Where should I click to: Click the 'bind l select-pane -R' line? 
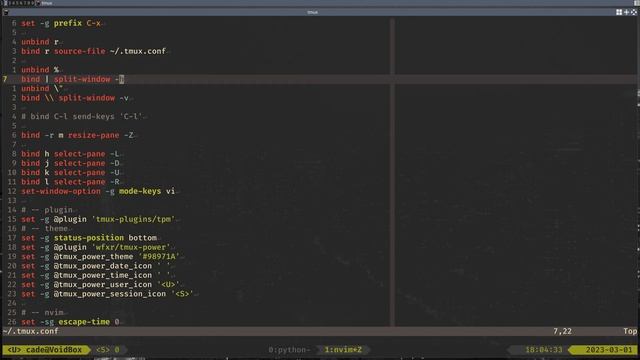pyautogui.click(x=70, y=182)
